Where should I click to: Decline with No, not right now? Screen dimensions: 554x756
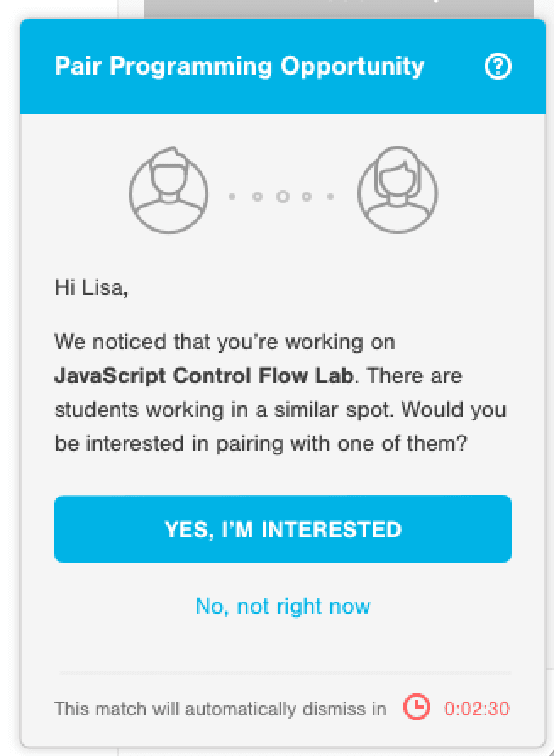pyautogui.click(x=283, y=606)
